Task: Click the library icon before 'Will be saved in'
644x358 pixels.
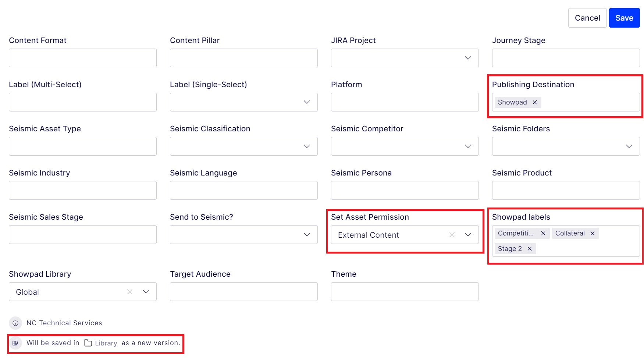Action: pyautogui.click(x=15, y=343)
